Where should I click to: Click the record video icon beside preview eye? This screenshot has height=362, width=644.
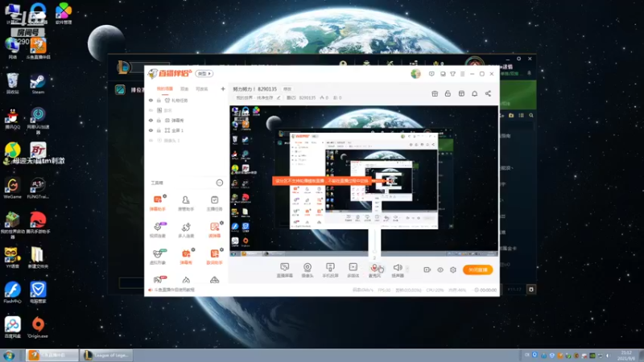point(427,269)
